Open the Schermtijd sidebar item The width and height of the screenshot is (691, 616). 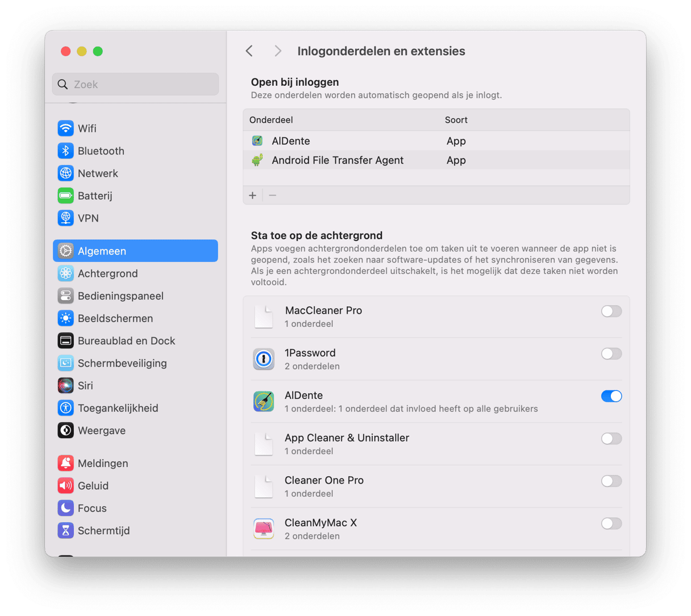click(x=135, y=530)
